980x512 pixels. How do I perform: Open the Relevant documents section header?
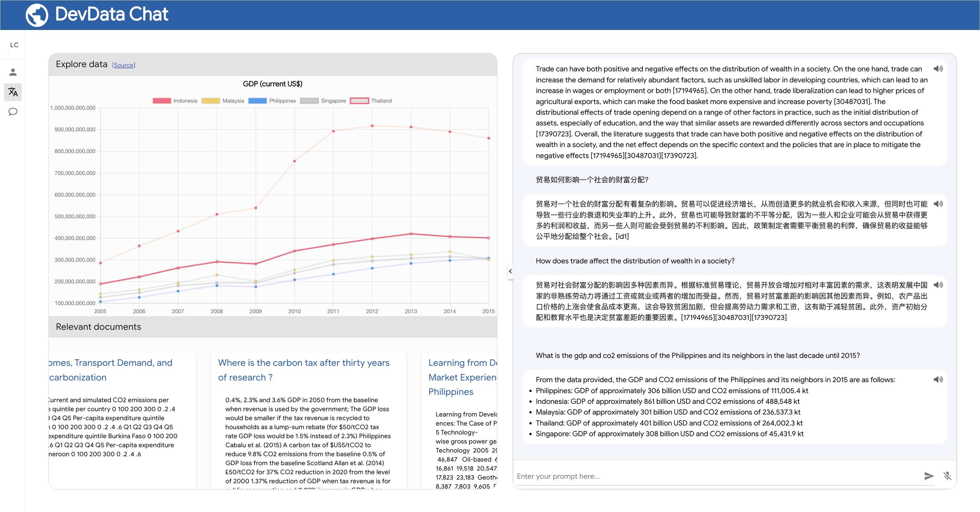pos(98,326)
